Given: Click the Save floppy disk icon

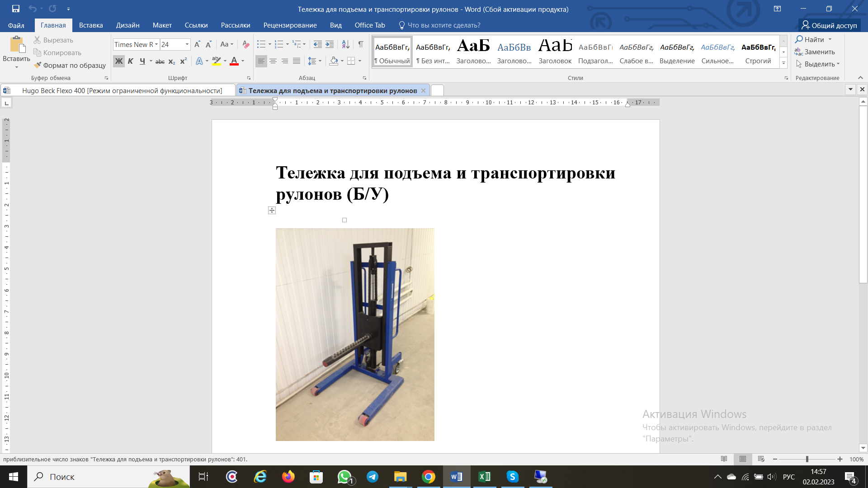Looking at the screenshot, I should (x=16, y=9).
